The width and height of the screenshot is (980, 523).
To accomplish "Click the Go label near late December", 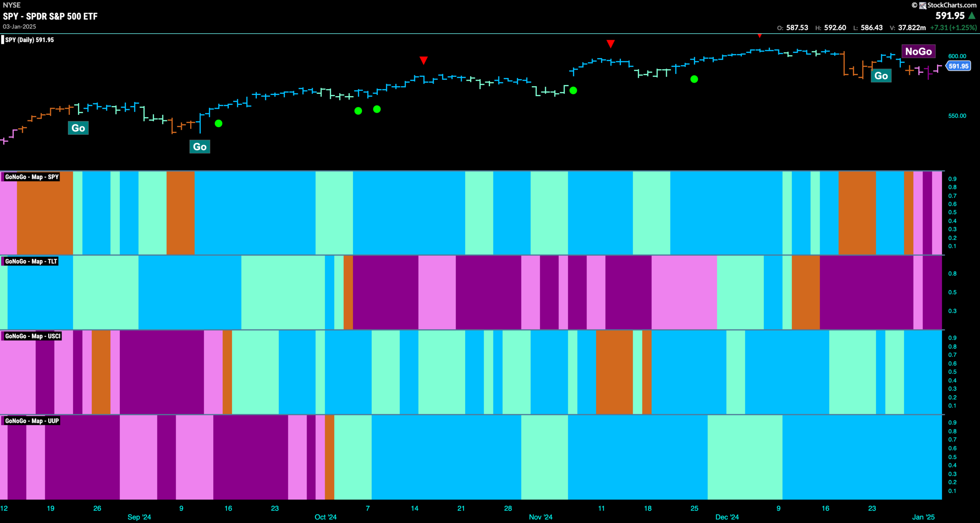I will (x=881, y=76).
